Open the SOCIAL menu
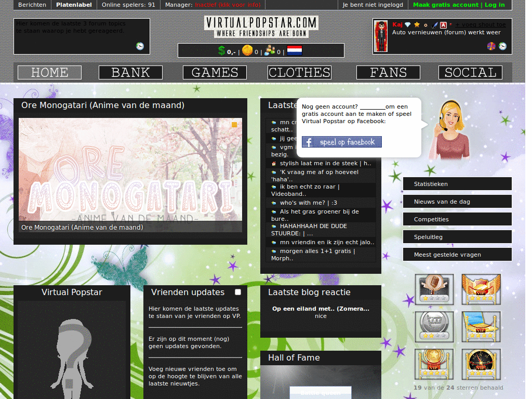The height and width of the screenshot is (399, 532). click(x=470, y=72)
